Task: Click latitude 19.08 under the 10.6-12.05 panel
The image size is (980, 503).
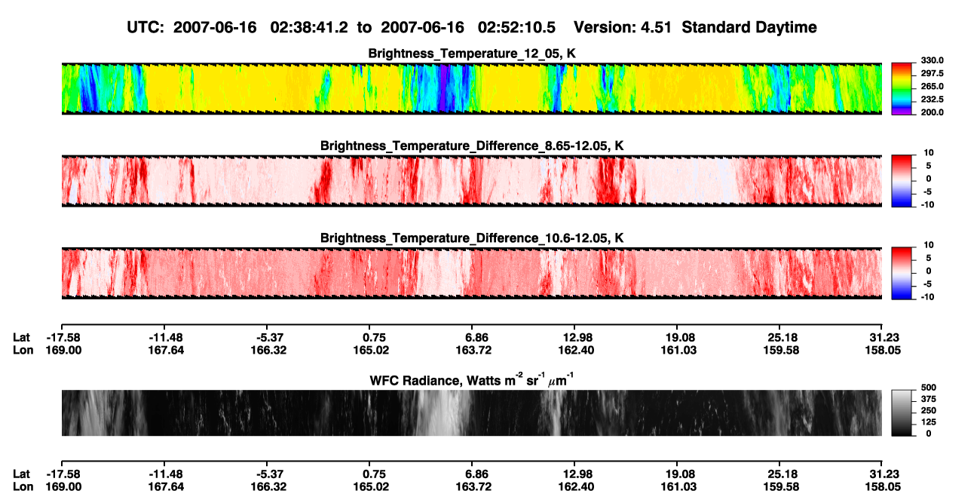Action: coord(678,337)
